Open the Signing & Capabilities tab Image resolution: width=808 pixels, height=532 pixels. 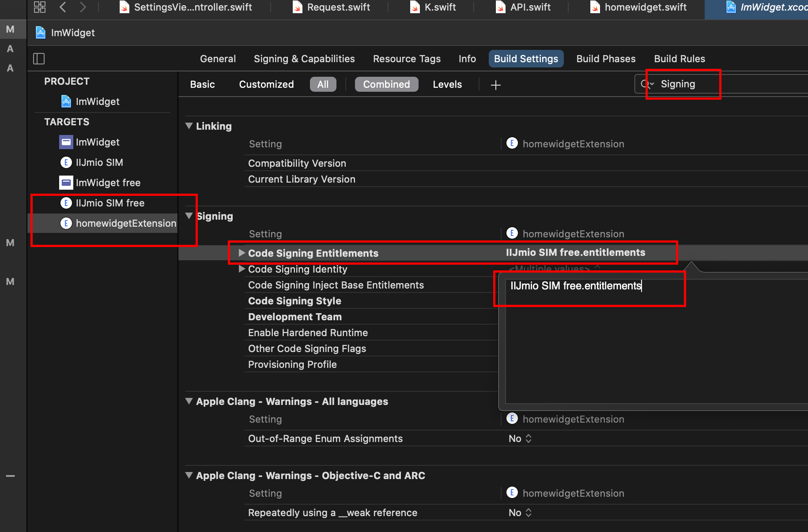pyautogui.click(x=304, y=59)
